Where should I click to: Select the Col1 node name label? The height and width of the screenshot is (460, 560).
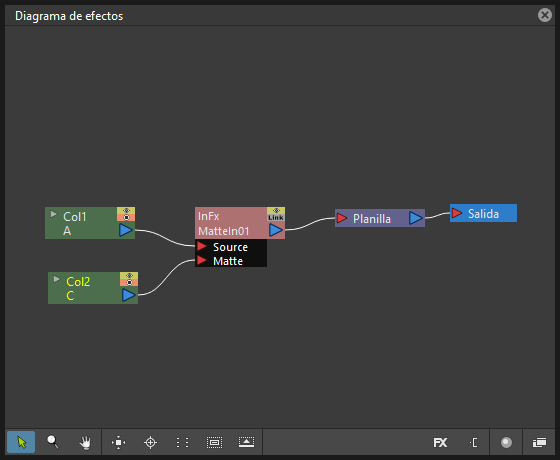tap(75, 217)
